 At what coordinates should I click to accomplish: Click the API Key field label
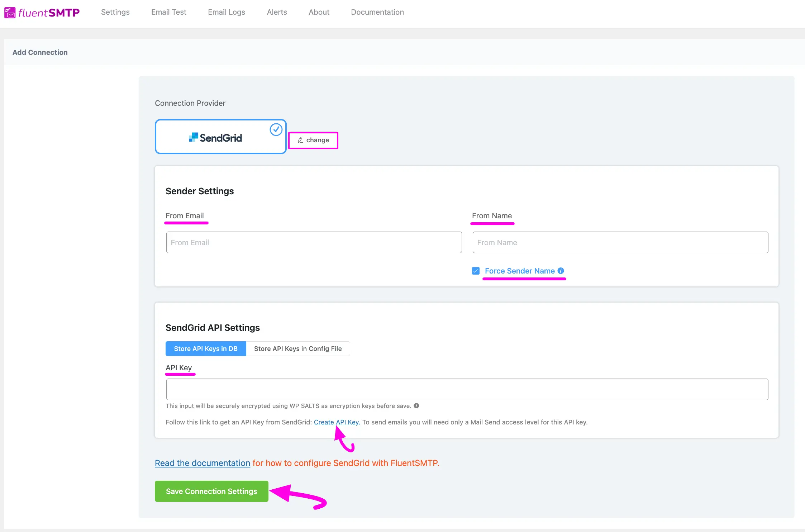pos(178,368)
